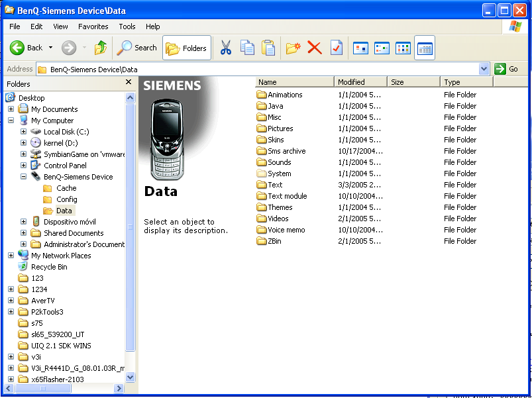Toggle the Folders pane button
This screenshot has height=398, width=532.
(187, 48)
